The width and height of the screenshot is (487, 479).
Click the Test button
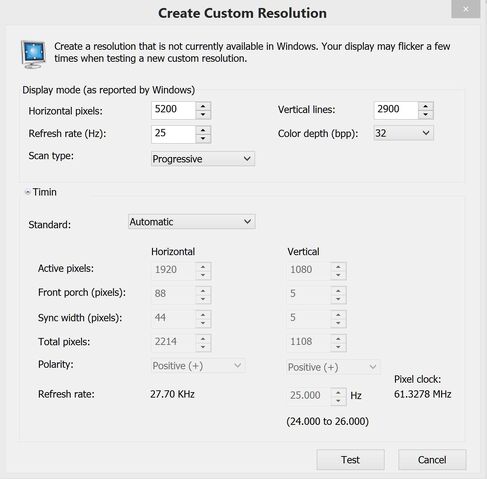pos(350,460)
